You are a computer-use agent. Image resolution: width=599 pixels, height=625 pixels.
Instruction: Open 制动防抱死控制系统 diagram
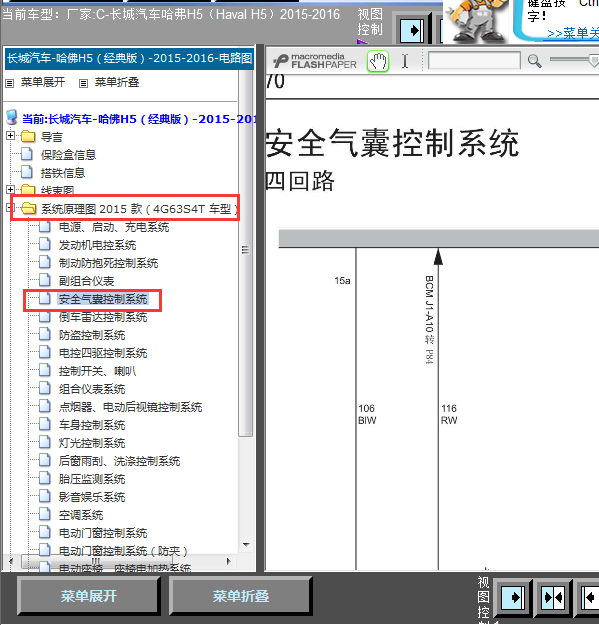[x=108, y=263]
